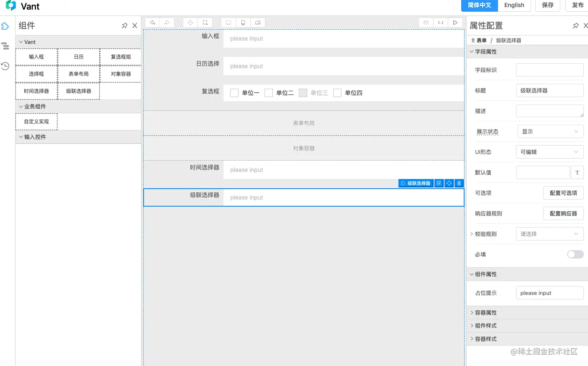Click the 级联选择器 breadcrumb item
The height and width of the screenshot is (366, 588).
tap(509, 41)
